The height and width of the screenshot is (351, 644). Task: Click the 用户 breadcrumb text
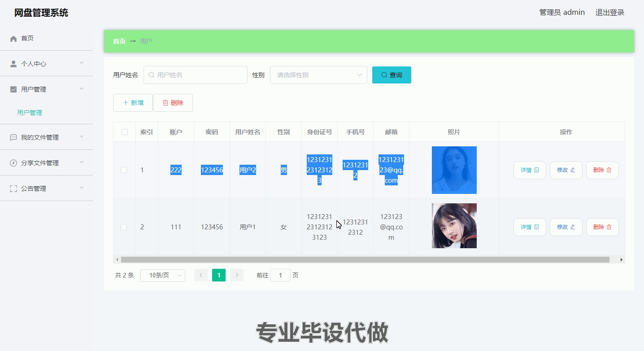[146, 41]
